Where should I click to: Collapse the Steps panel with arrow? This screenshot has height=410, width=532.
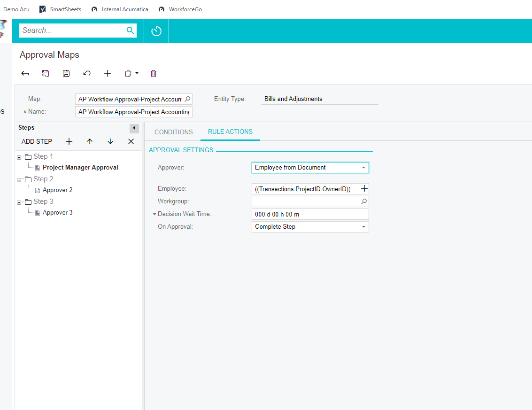click(134, 128)
